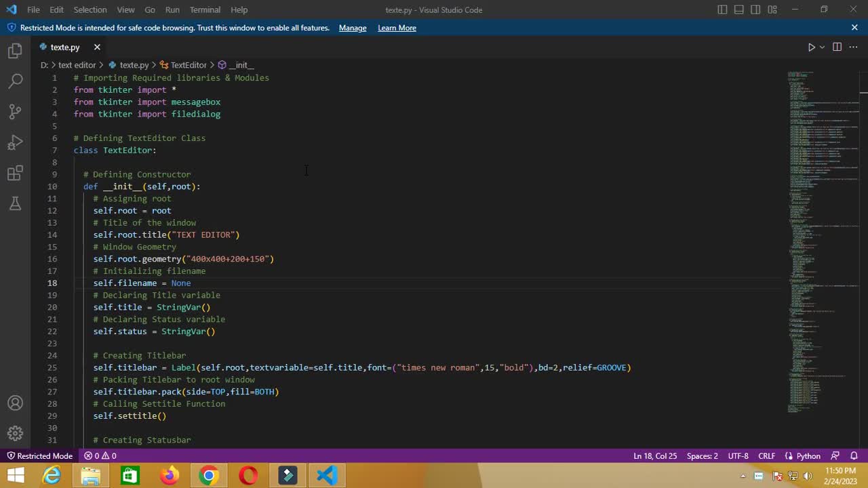The width and height of the screenshot is (868, 488).
Task: Click Restricted Mode in the status bar
Action: pyautogui.click(x=39, y=455)
